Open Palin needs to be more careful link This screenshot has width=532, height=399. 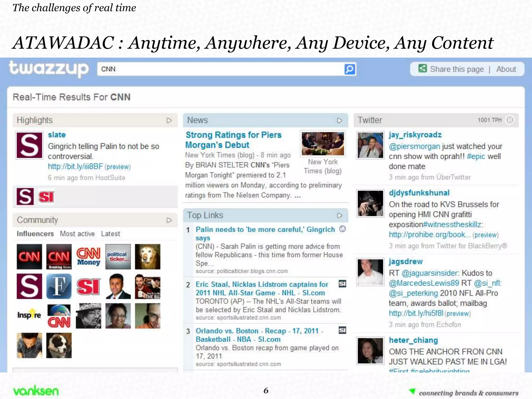click(265, 234)
